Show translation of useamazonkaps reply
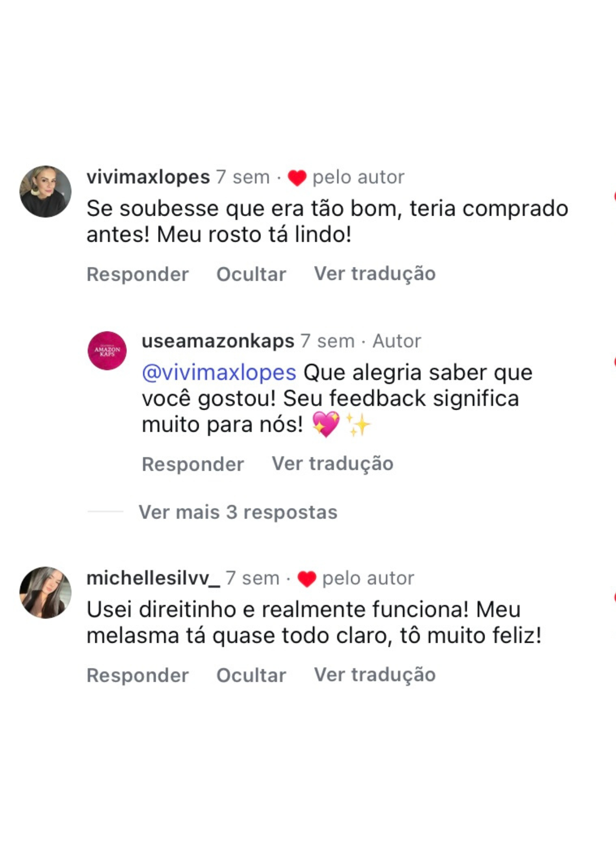The width and height of the screenshot is (616, 847). pos(333,464)
